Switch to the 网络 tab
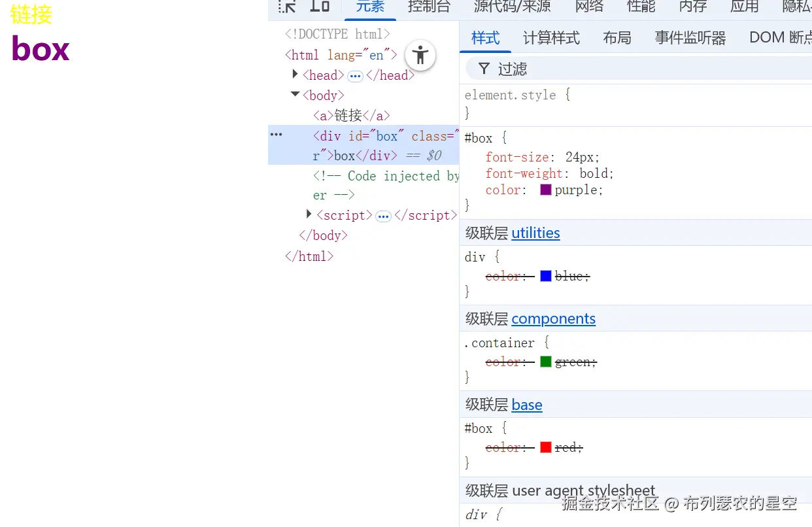This screenshot has width=812, height=527. 590,7
